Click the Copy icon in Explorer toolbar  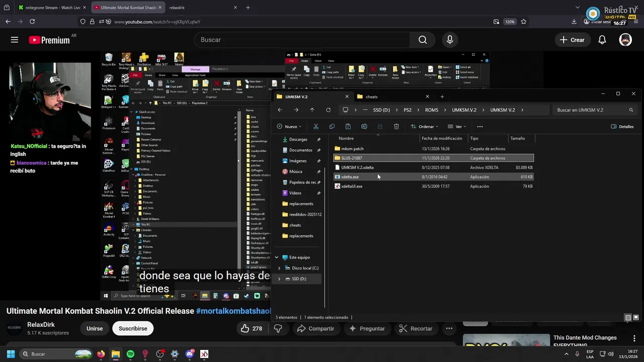[x=332, y=127]
